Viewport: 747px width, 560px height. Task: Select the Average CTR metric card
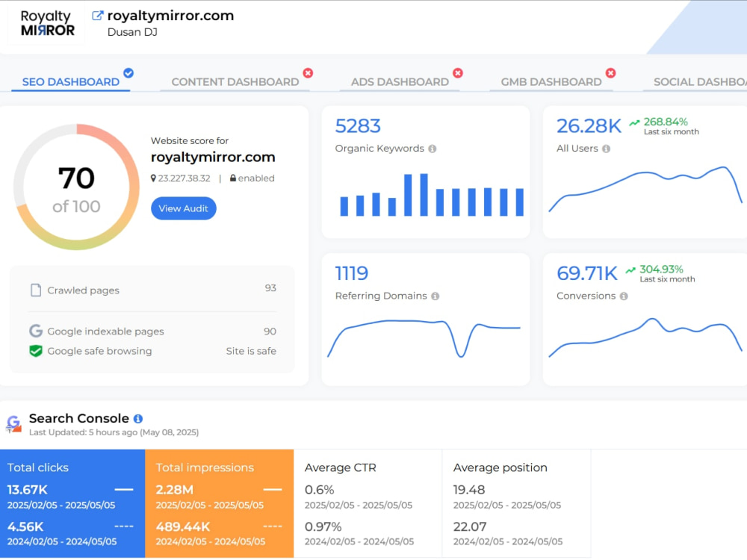pos(368,503)
